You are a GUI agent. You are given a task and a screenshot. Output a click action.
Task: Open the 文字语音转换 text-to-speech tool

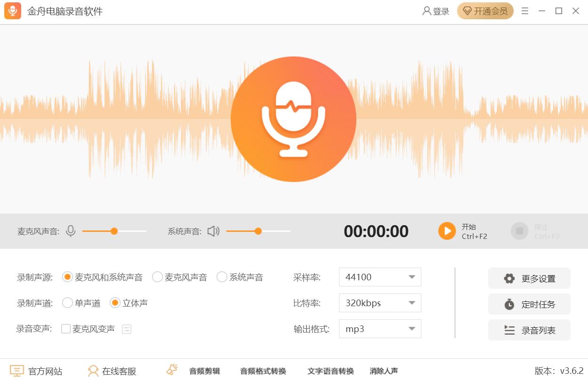pyautogui.click(x=330, y=371)
